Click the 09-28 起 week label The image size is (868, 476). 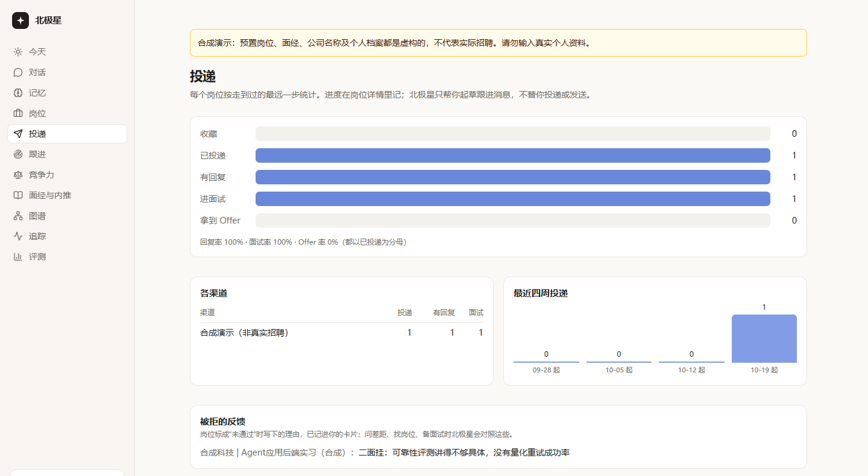[546, 370]
